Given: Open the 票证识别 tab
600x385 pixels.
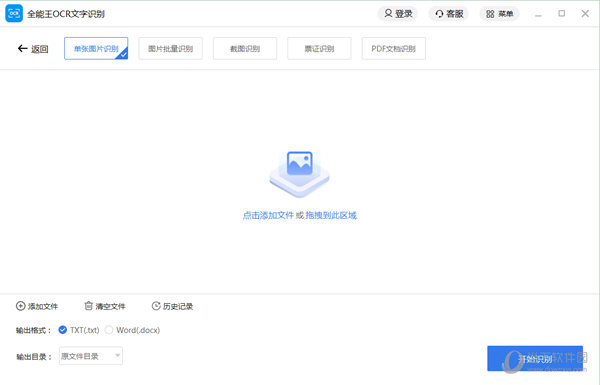Looking at the screenshot, I should (x=319, y=49).
